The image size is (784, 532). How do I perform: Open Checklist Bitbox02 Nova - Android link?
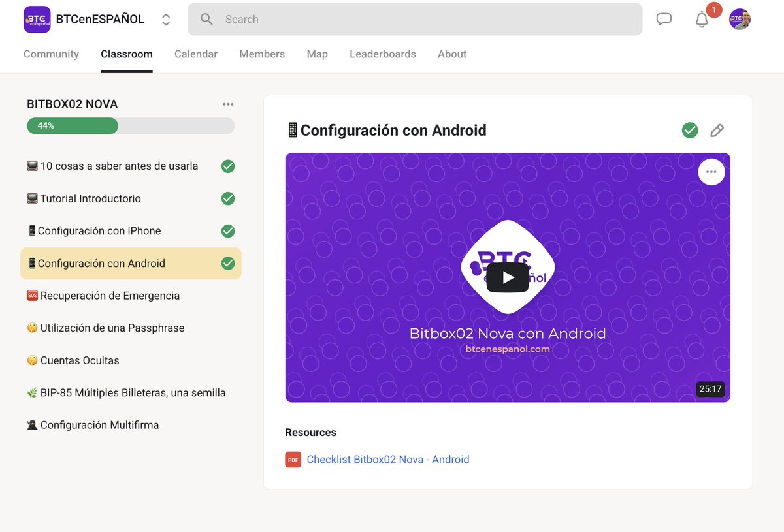[388, 460]
